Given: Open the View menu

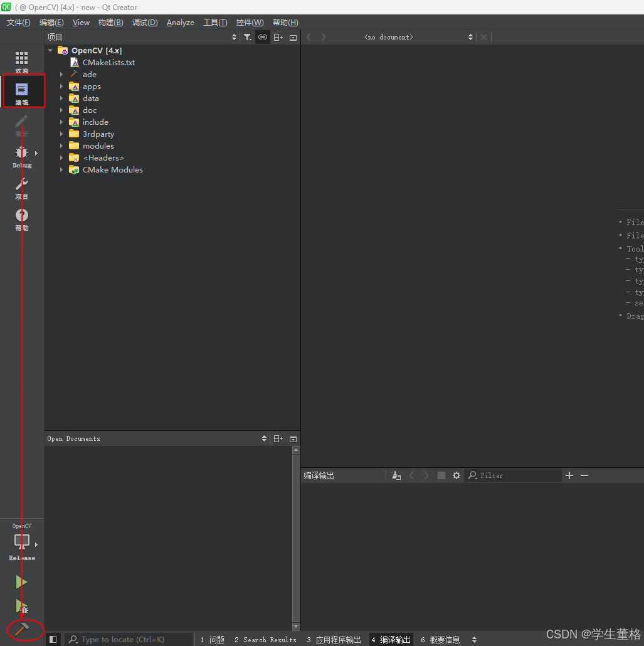Looking at the screenshot, I should (81, 22).
